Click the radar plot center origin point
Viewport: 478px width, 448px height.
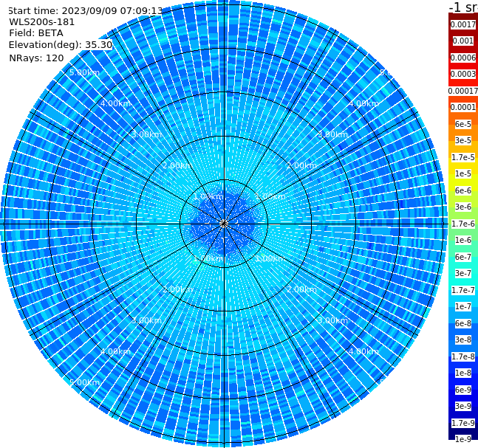[x=224, y=224]
